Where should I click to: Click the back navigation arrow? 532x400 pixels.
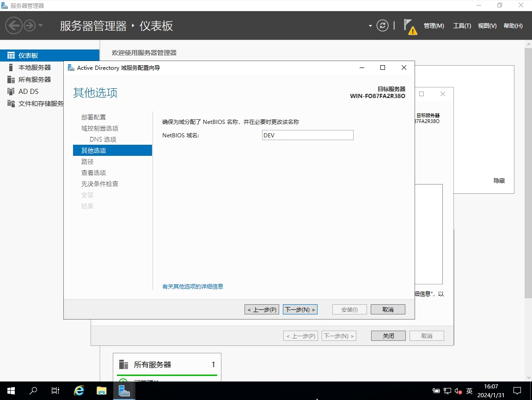point(14,25)
